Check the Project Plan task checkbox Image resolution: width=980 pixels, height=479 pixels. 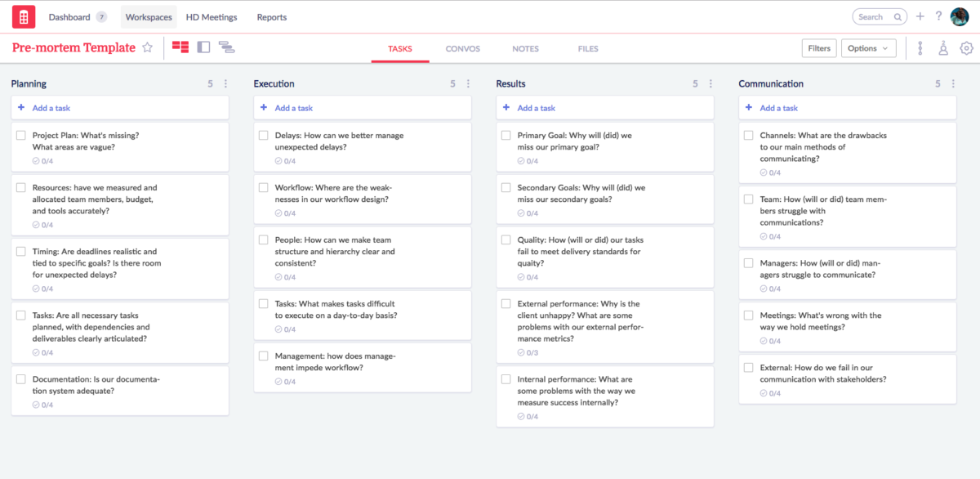(21, 136)
